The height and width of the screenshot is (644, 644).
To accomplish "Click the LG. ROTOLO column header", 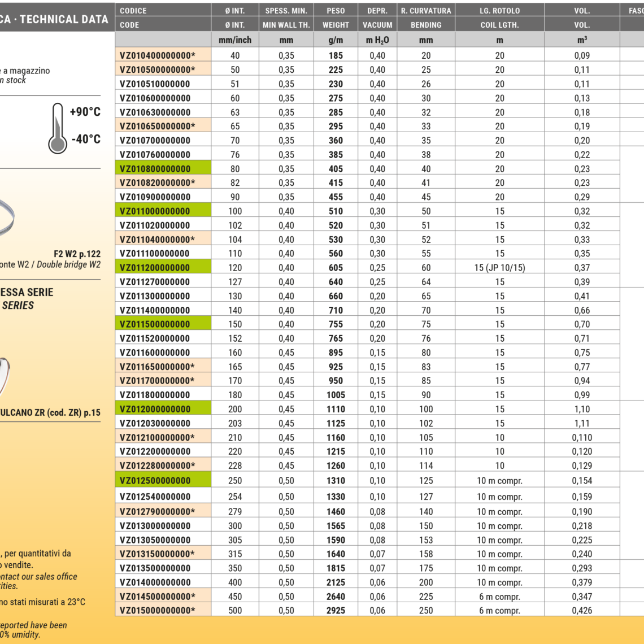I will point(499,11).
